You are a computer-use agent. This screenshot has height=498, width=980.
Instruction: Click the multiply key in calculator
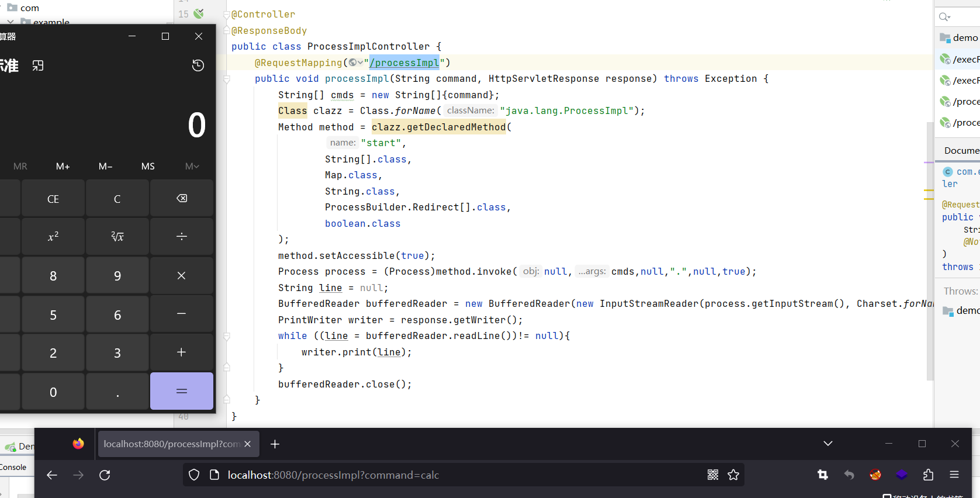182,275
